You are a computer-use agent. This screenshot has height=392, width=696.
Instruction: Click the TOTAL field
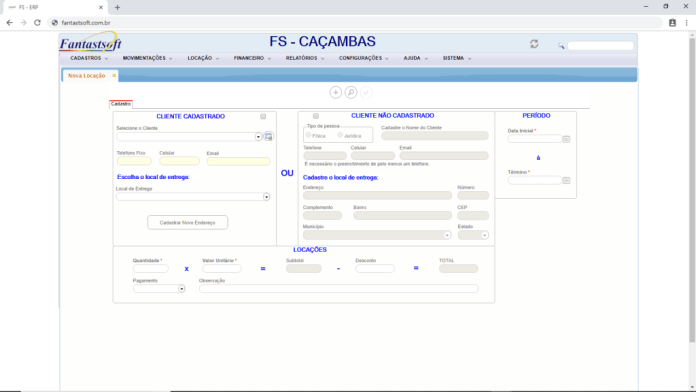pos(459,269)
